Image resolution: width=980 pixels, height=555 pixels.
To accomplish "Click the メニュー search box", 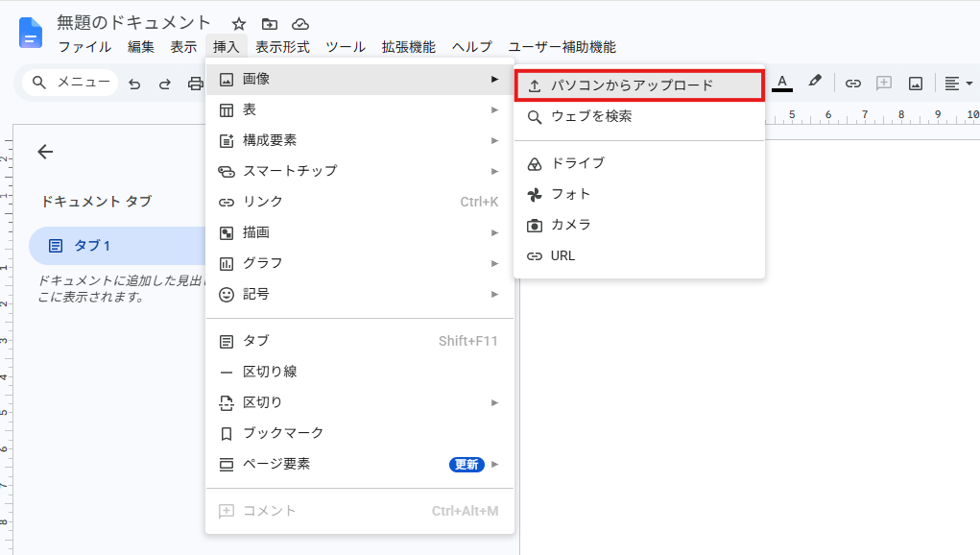I will coord(70,83).
